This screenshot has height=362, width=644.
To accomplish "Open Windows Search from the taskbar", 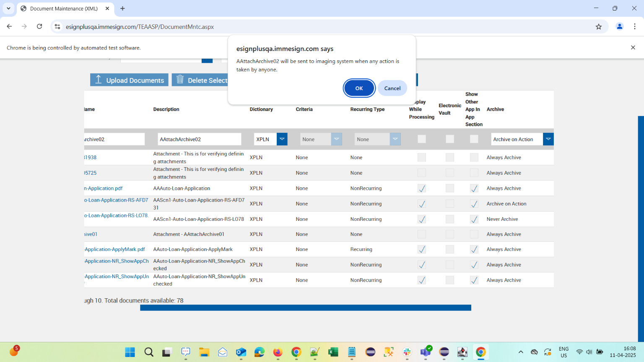I will [148, 352].
